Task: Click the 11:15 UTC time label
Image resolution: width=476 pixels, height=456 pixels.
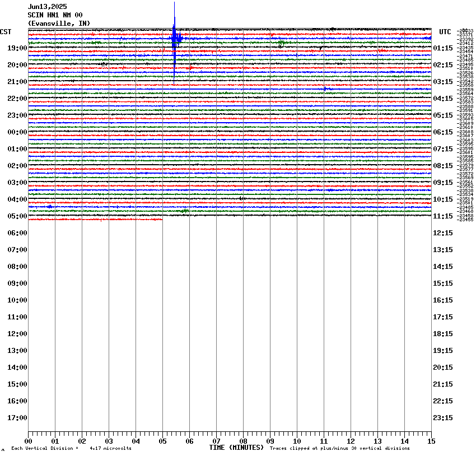Action: pyautogui.click(x=443, y=216)
